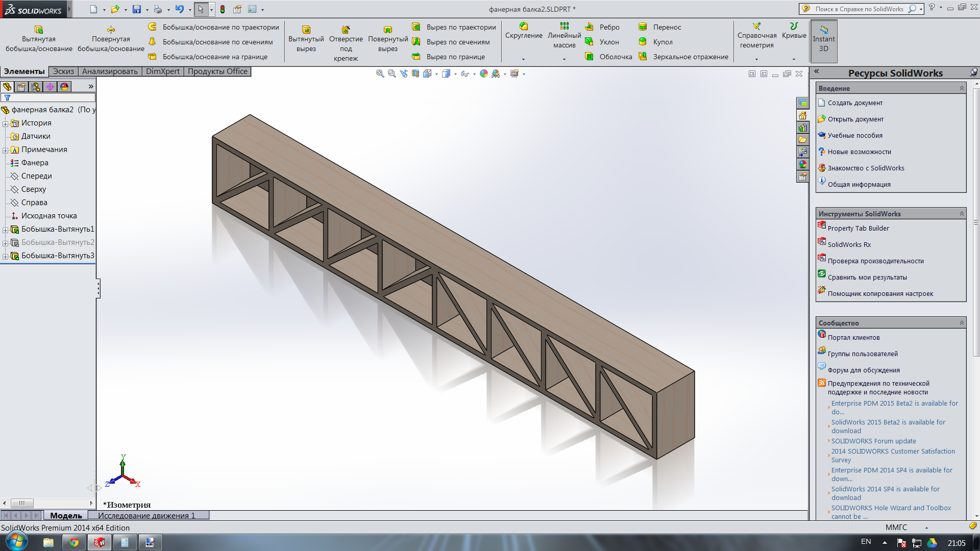This screenshot has width=980, height=551.
Task: Open the ConfigurationManager tab icon
Action: pos(36,87)
